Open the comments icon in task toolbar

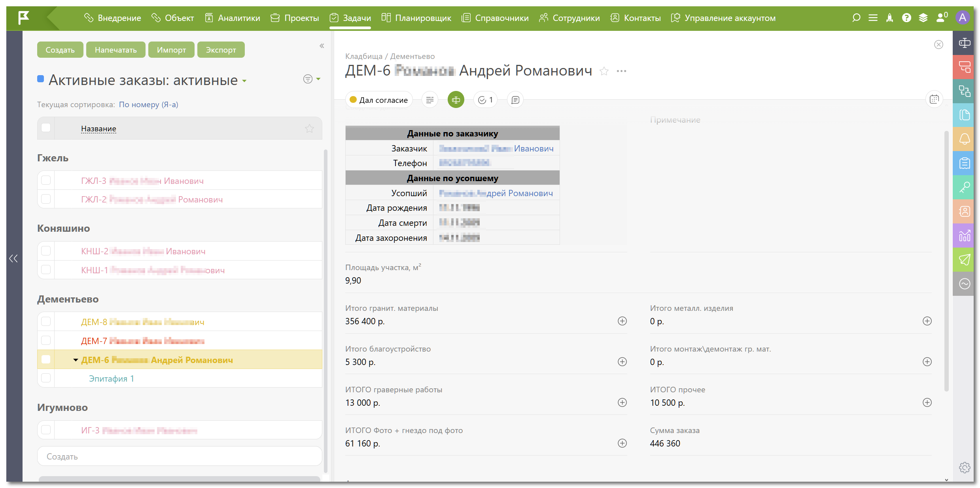pos(515,100)
